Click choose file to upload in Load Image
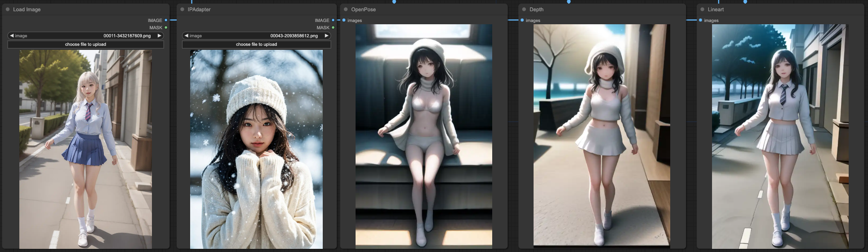This screenshot has height=252, width=868. [x=85, y=44]
